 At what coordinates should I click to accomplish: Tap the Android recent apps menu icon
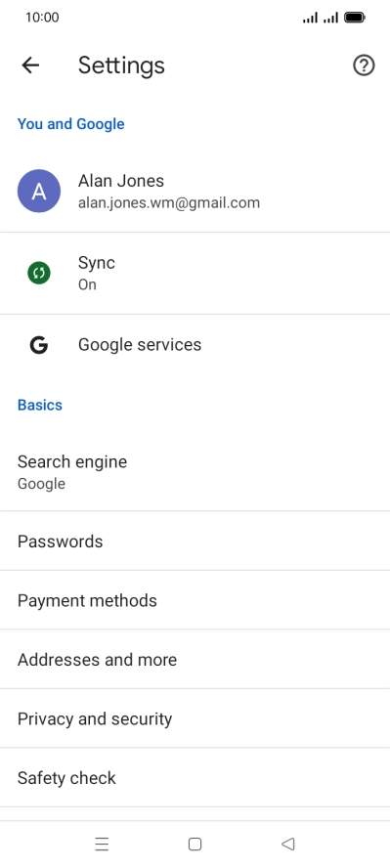pyautogui.click(x=102, y=844)
